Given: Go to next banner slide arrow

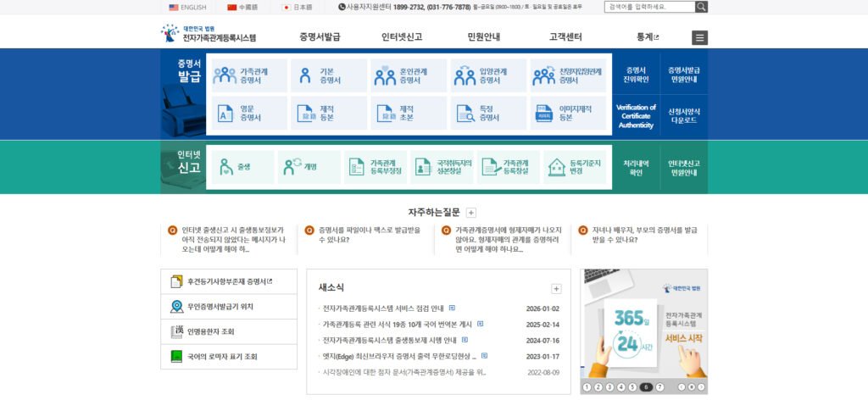Looking at the screenshot, I should [701, 387].
